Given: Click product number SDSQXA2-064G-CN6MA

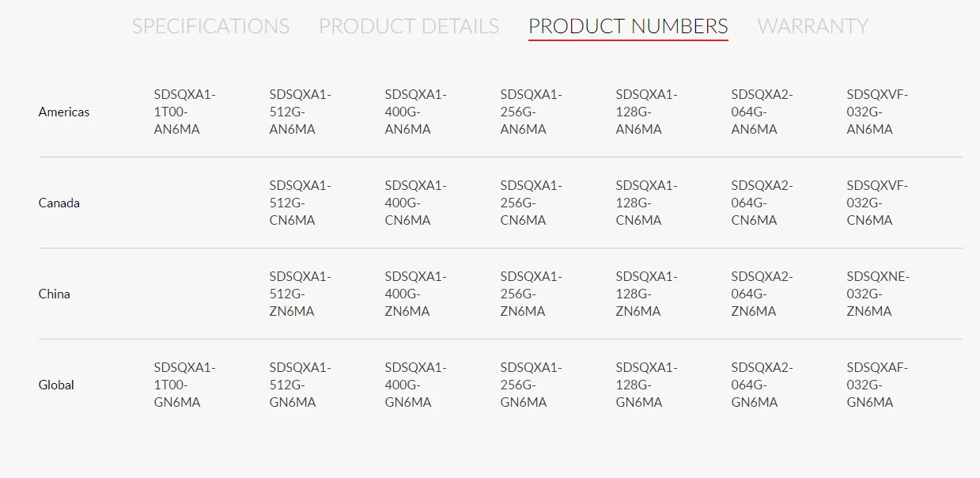Looking at the screenshot, I should 762,203.
